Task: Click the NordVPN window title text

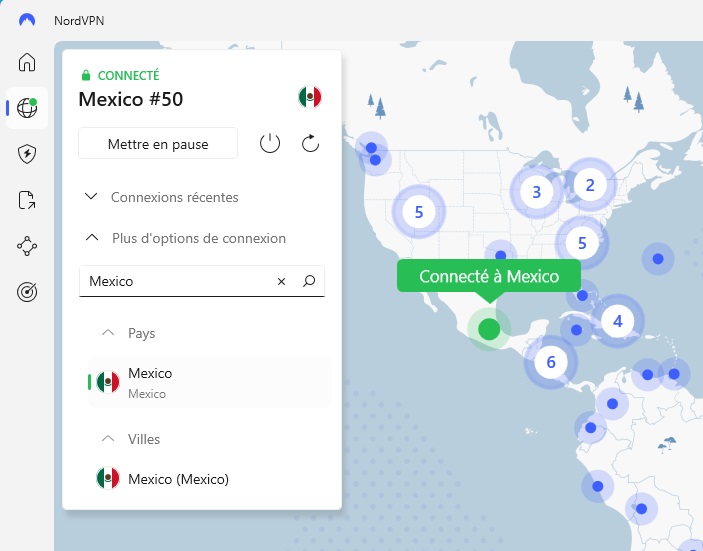Action: pyautogui.click(x=79, y=21)
